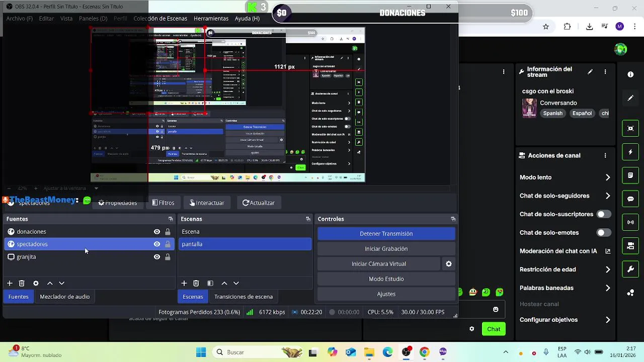The height and width of the screenshot is (362, 644).
Task: Open Chrome three-dot menu
Action: [x=635, y=27]
